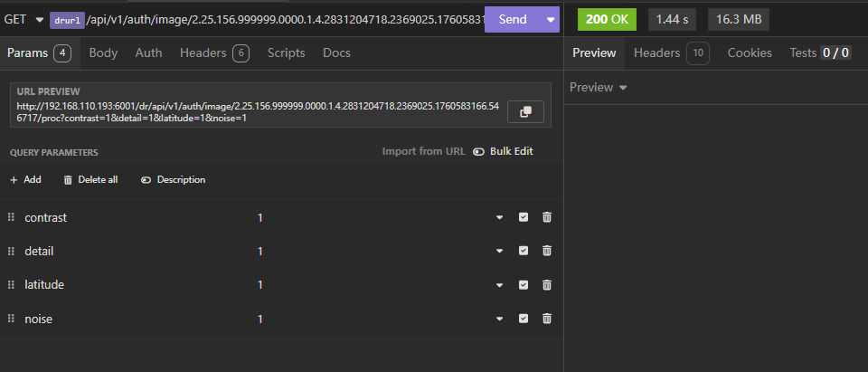Toggle the Bulk Edit switch
Image resolution: width=868 pixels, height=372 pixels.
pyautogui.click(x=479, y=152)
